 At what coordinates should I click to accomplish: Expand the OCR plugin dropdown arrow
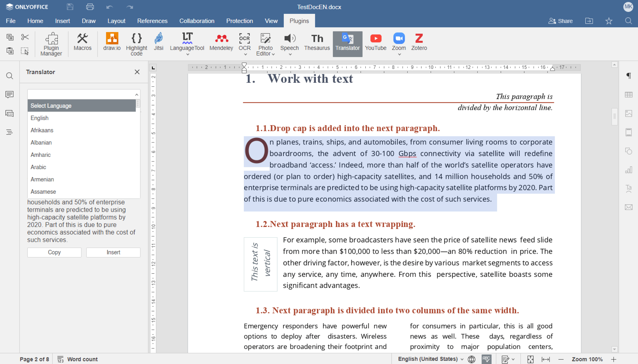pos(245,54)
